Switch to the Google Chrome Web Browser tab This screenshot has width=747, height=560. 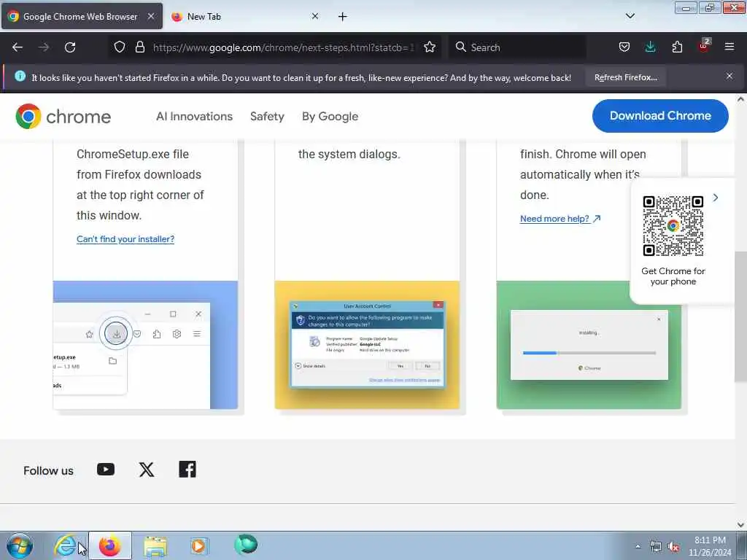[82, 16]
